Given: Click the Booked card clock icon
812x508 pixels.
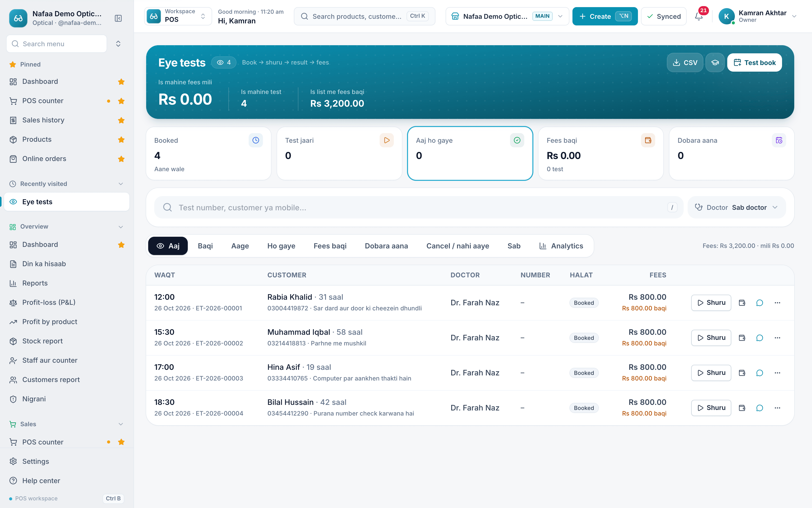Looking at the screenshot, I should (x=256, y=140).
